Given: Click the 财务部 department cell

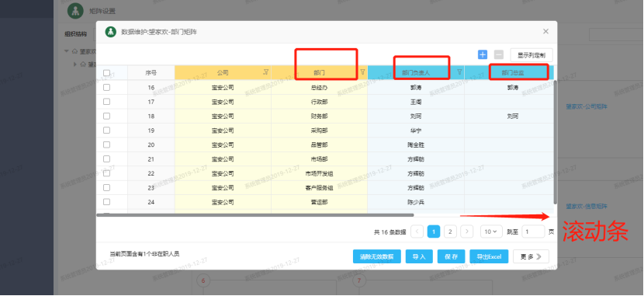Looking at the screenshot, I should click(x=320, y=116).
